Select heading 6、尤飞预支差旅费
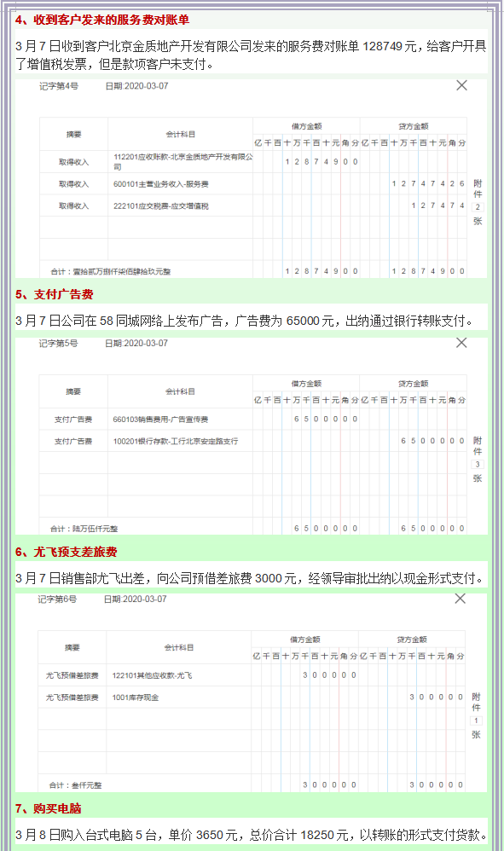504x851 pixels. coord(67,552)
